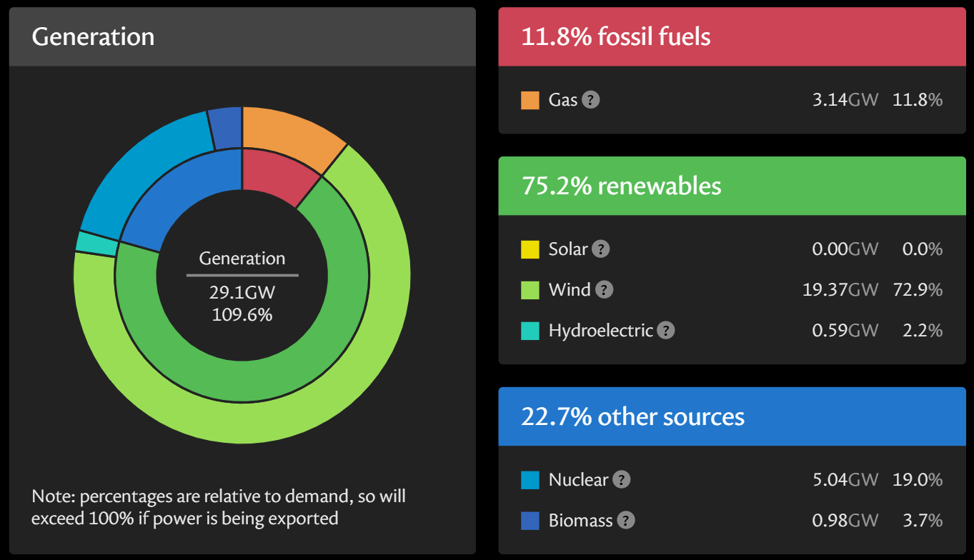Screen dimensions: 974x560
Task: Click the 0.98GW biomass value
Action: coord(845,521)
